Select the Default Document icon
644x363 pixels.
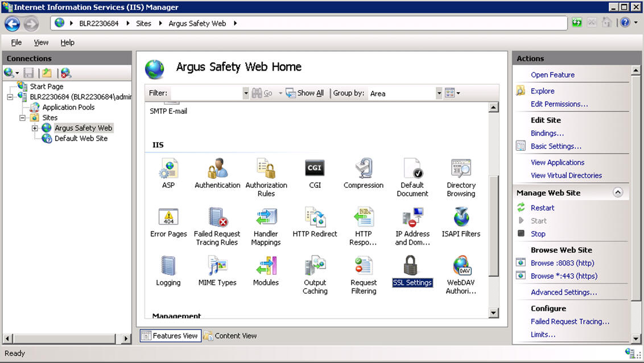[412, 168]
